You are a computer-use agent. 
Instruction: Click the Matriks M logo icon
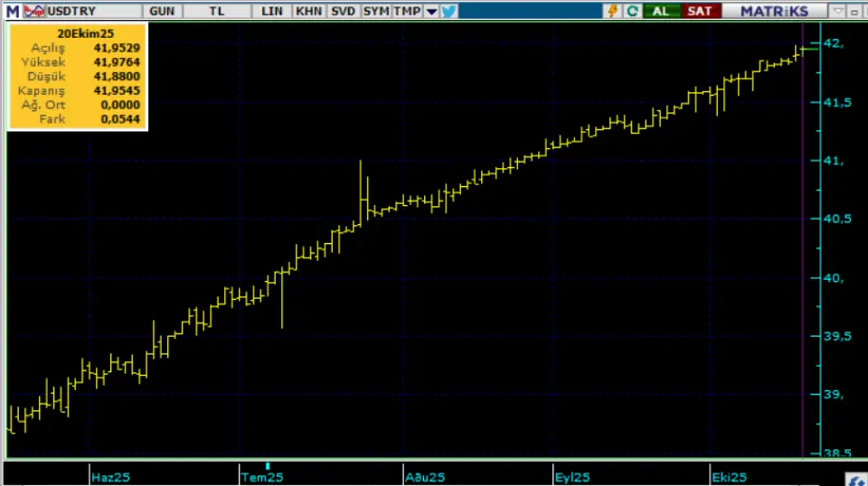12,11
